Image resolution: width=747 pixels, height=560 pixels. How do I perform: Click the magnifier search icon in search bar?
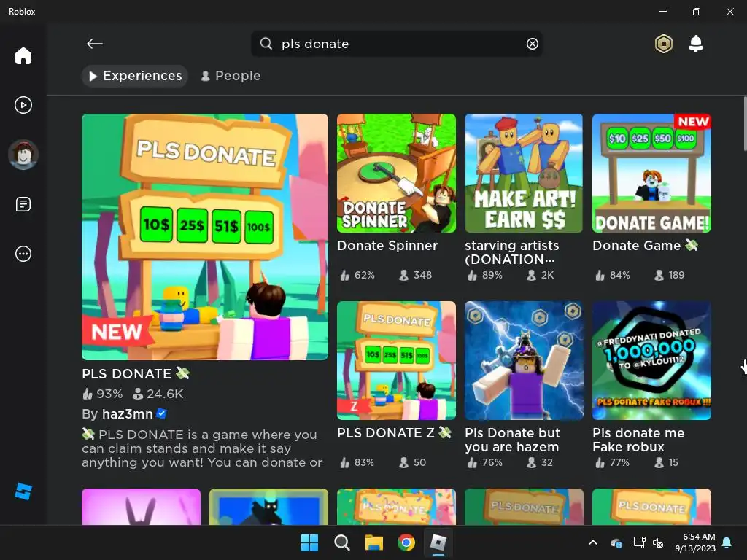(266, 44)
